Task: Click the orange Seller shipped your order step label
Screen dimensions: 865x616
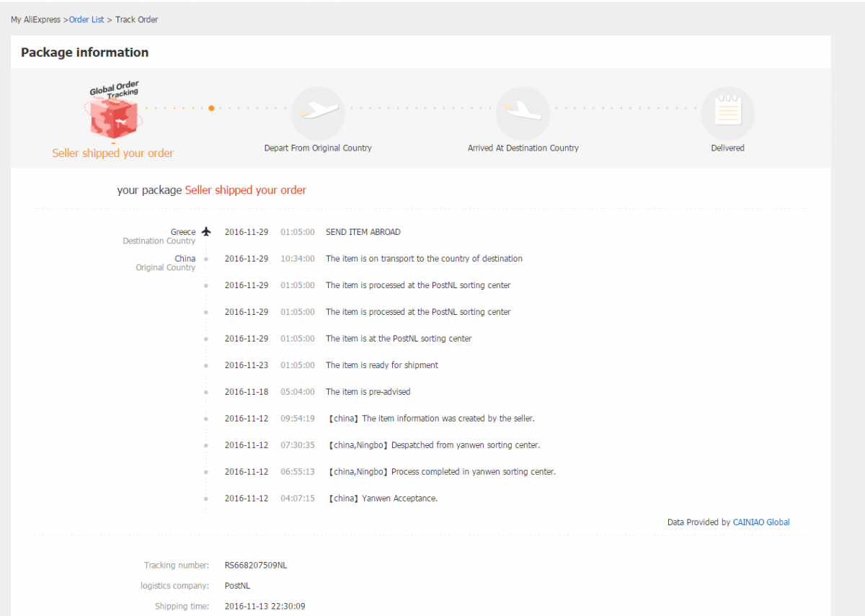Action: pyautogui.click(x=113, y=153)
